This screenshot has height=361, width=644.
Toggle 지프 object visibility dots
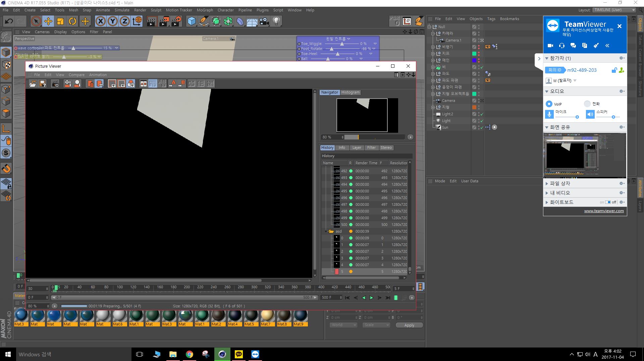pyautogui.click(x=479, y=54)
